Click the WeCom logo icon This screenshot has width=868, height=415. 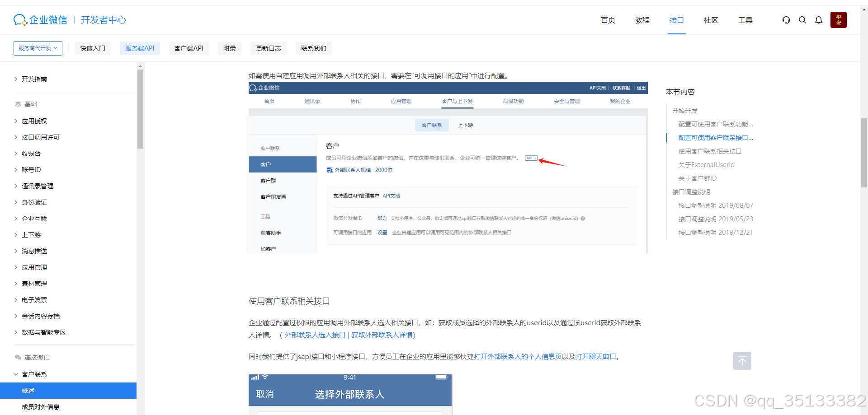pyautogui.click(x=20, y=20)
